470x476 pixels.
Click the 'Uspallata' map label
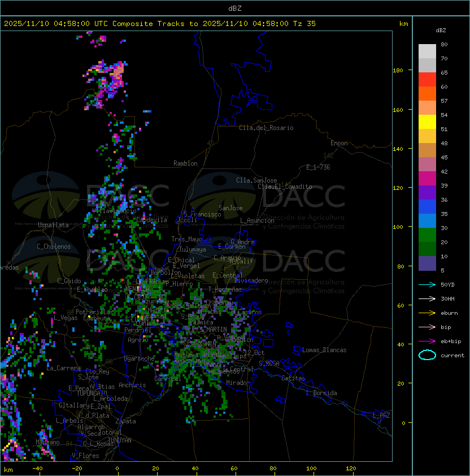(53, 225)
